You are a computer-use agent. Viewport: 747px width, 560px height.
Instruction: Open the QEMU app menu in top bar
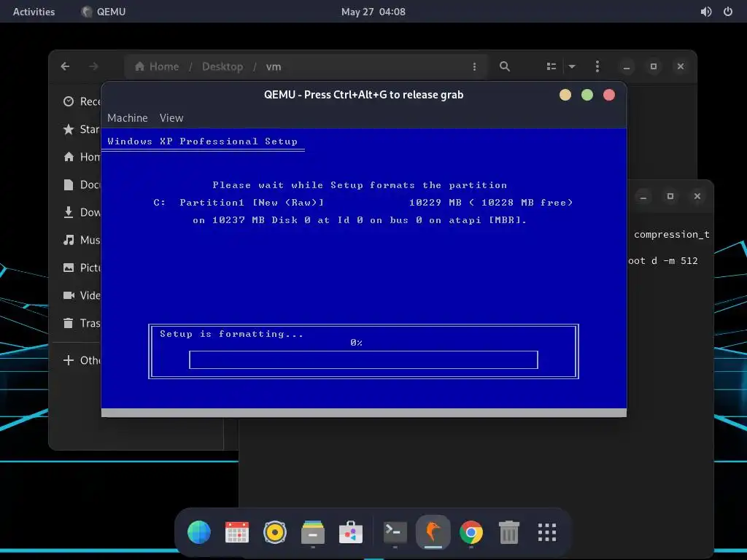(104, 12)
